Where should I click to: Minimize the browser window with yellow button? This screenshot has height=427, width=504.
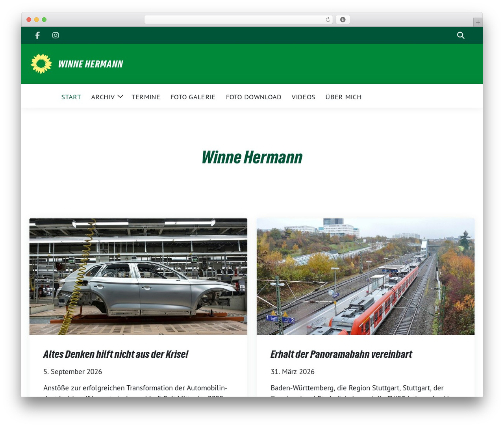37,20
